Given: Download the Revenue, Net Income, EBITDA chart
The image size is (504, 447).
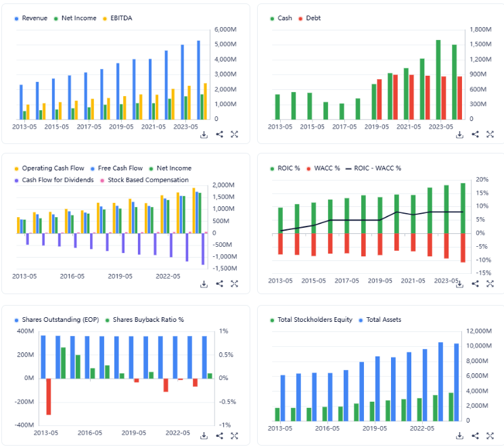Looking at the screenshot, I should [204, 135].
